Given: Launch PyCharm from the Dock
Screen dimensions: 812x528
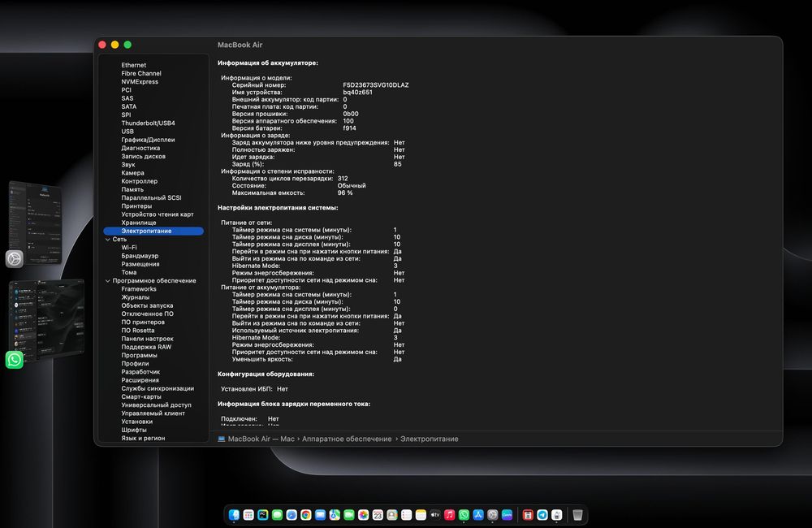Looking at the screenshot, I should tap(263, 514).
